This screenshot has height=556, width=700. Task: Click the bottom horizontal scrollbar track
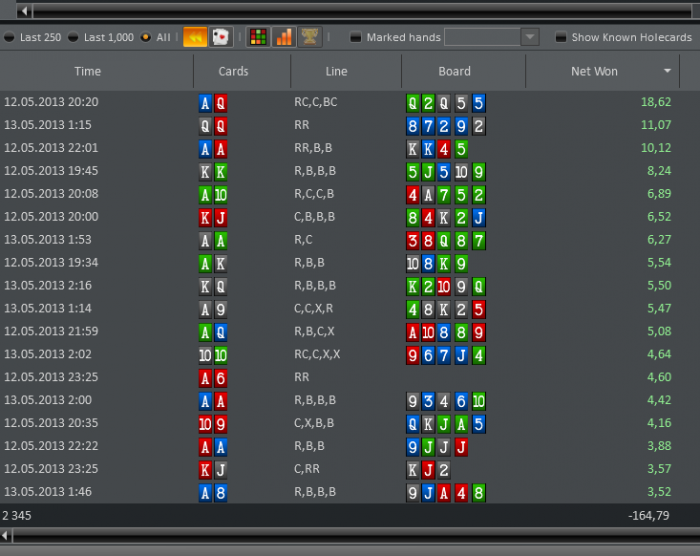[356, 535]
